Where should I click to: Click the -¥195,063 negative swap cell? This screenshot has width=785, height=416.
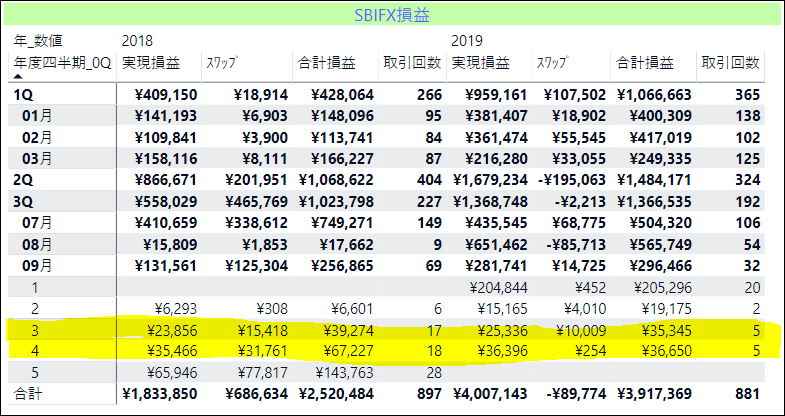[571, 180]
